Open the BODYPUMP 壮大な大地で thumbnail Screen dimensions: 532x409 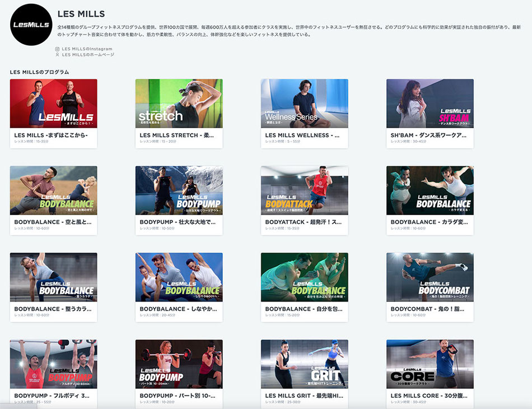(179, 190)
